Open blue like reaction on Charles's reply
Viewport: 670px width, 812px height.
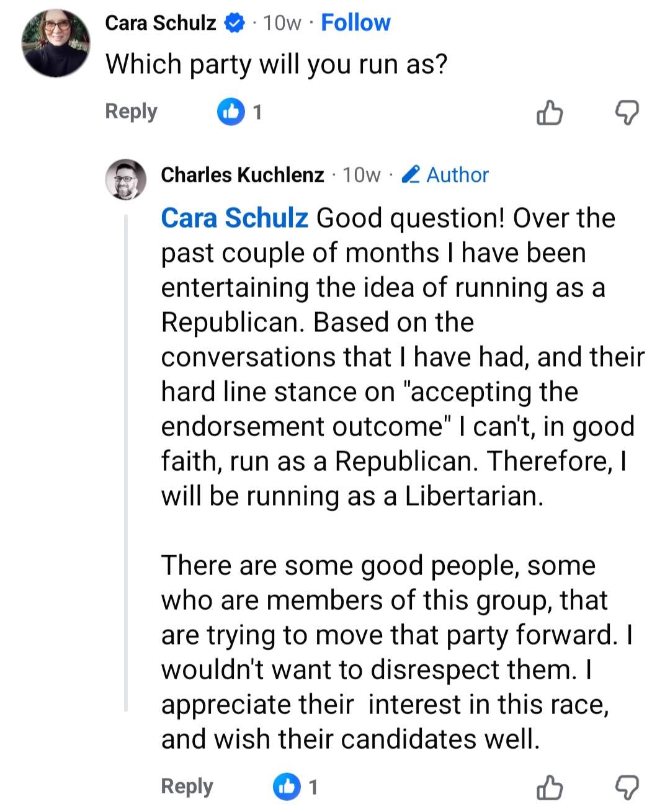click(287, 787)
